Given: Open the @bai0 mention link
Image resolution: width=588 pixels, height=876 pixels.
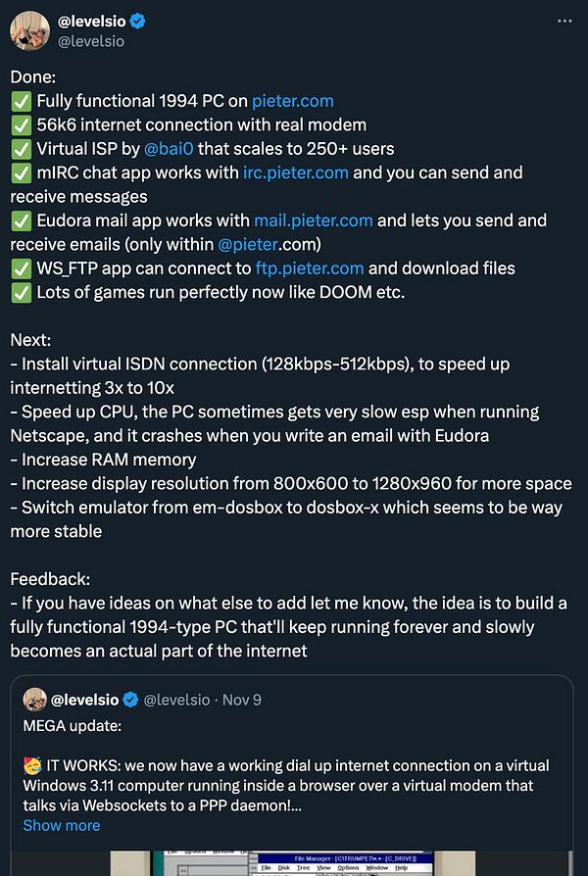Looking at the screenshot, I should pyautogui.click(x=169, y=149).
